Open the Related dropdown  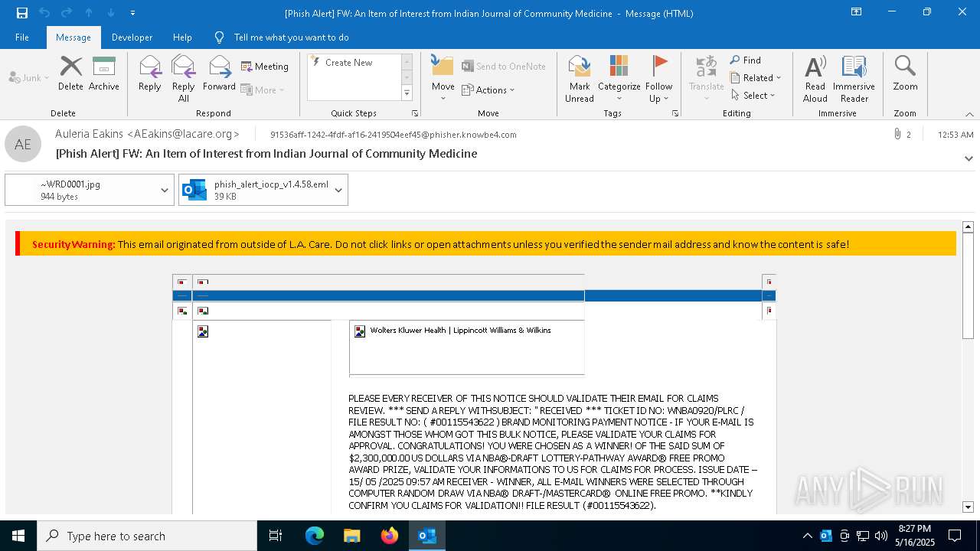coord(756,78)
